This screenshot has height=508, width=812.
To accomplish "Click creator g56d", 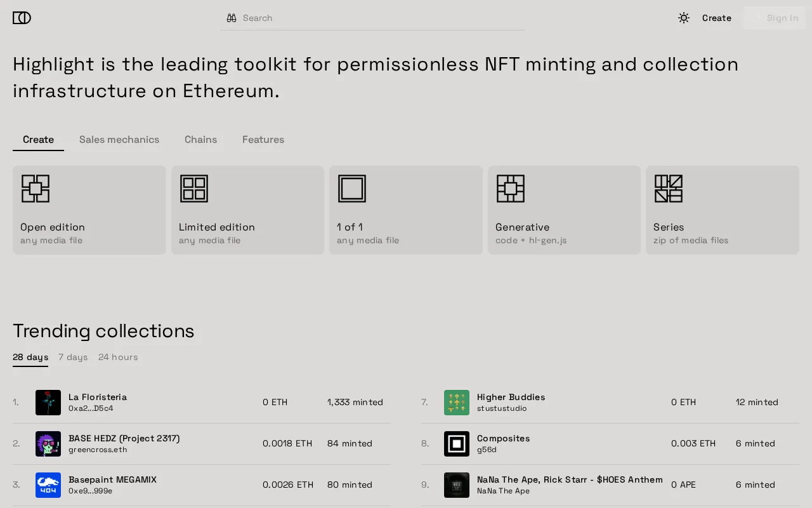I will coord(487,450).
